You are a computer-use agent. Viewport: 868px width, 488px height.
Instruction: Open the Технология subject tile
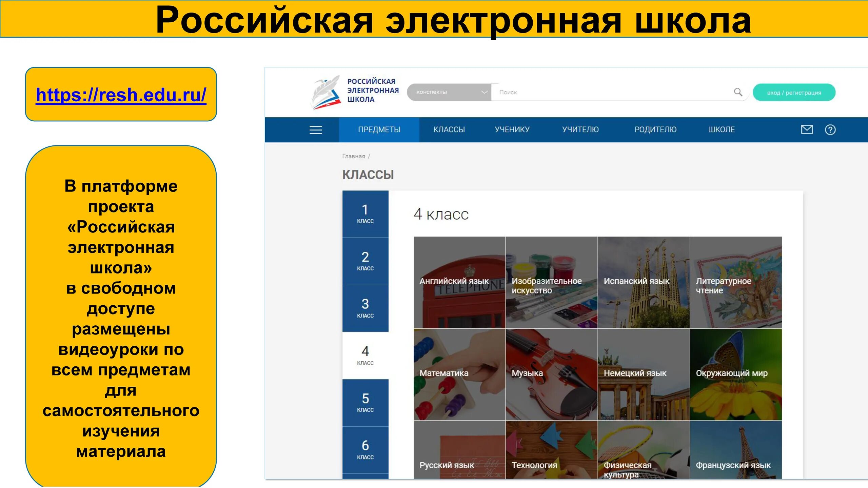552,450
